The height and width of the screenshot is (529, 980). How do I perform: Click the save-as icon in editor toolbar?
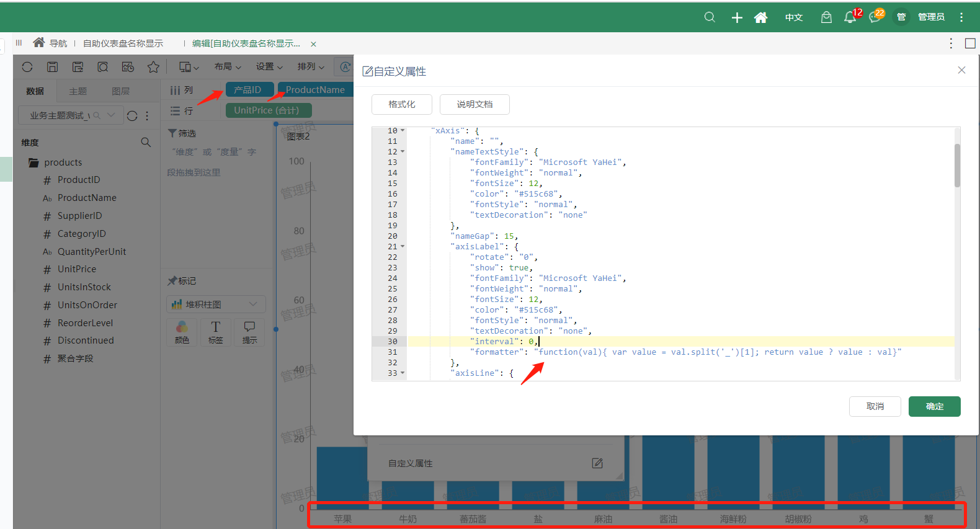(x=78, y=67)
